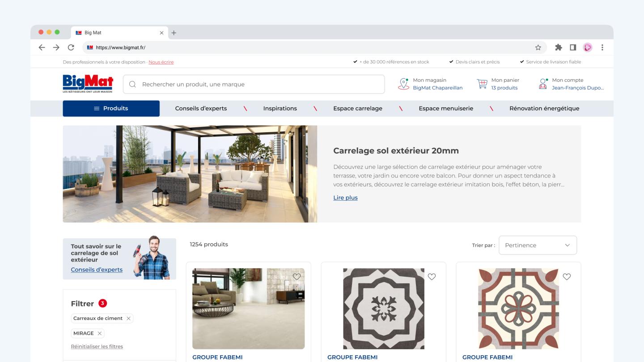Open the gray patterned tile image
644x362 pixels.
click(x=383, y=308)
